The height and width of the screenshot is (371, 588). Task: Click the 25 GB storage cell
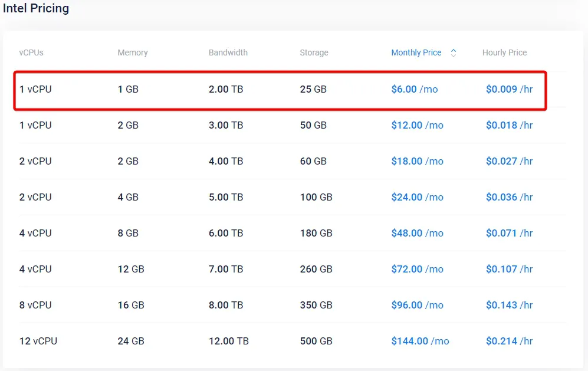click(313, 89)
